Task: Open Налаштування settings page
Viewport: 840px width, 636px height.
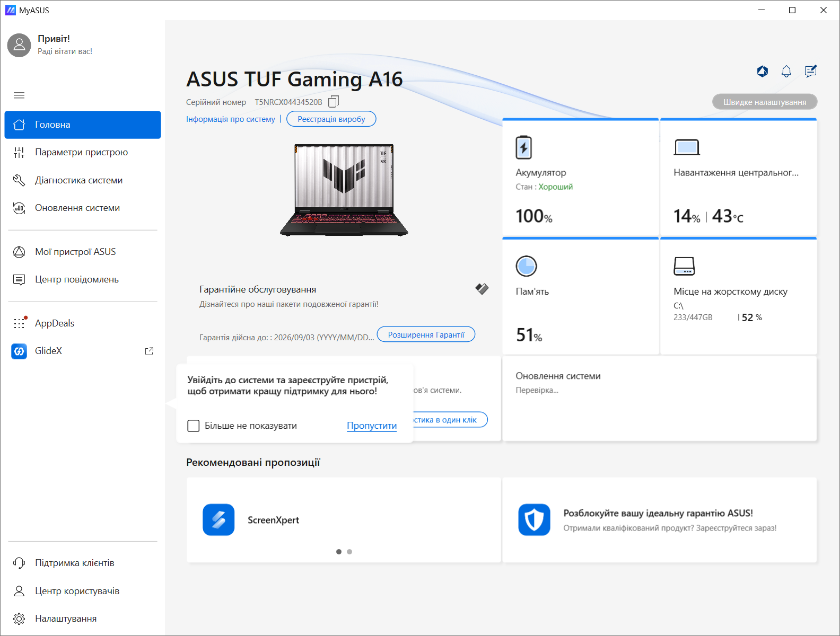Action: click(x=83, y=619)
